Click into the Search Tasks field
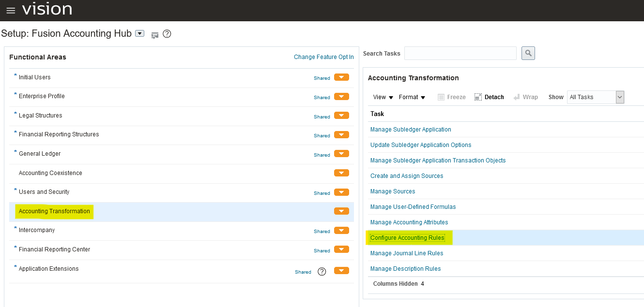Screen dimensions: 644x307 (460, 53)
